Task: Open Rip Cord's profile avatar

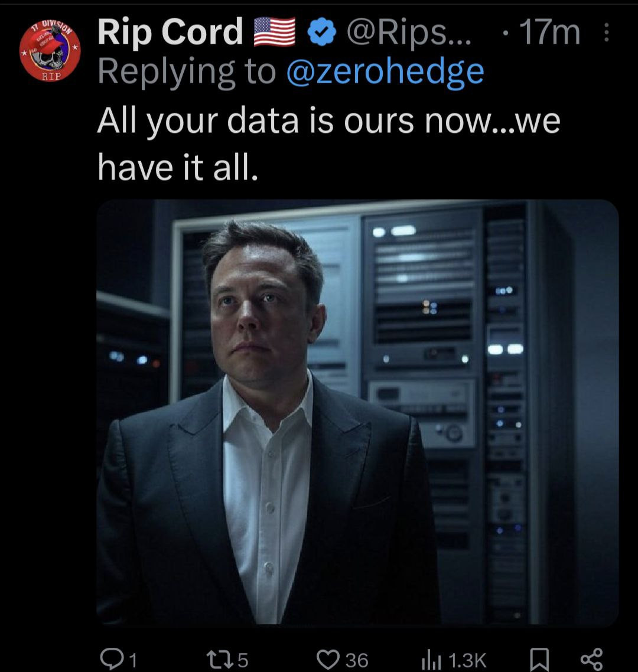Action: [x=50, y=51]
